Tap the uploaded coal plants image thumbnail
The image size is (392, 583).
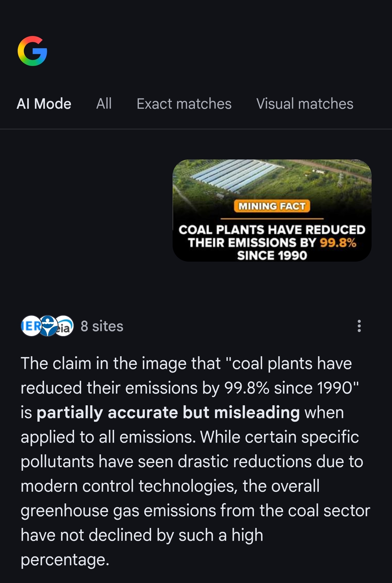[272, 210]
